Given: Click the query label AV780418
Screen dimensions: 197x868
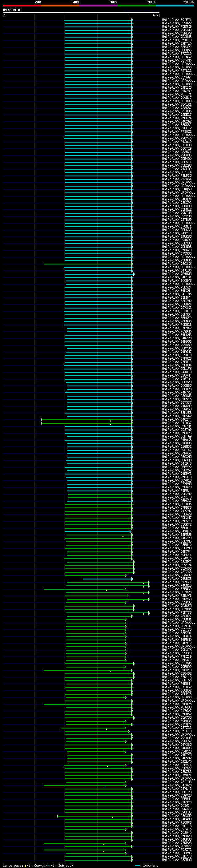Looking at the screenshot, I should click(11, 10).
